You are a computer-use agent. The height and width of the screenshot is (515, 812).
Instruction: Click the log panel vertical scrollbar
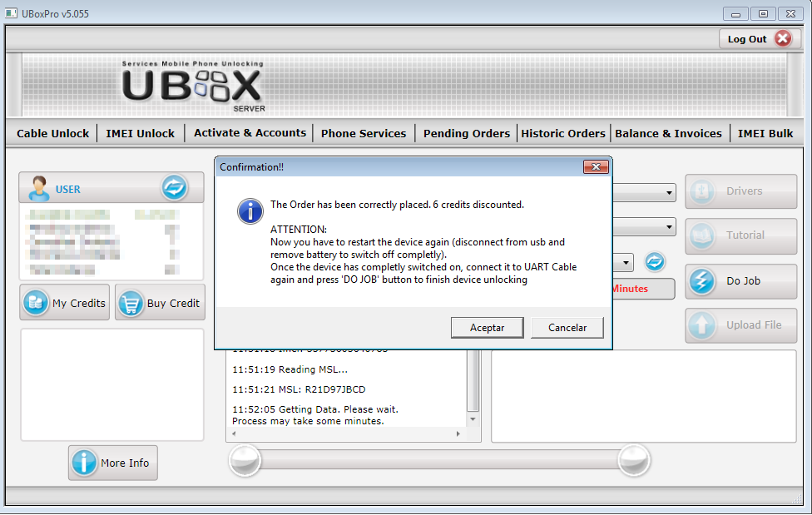473,381
